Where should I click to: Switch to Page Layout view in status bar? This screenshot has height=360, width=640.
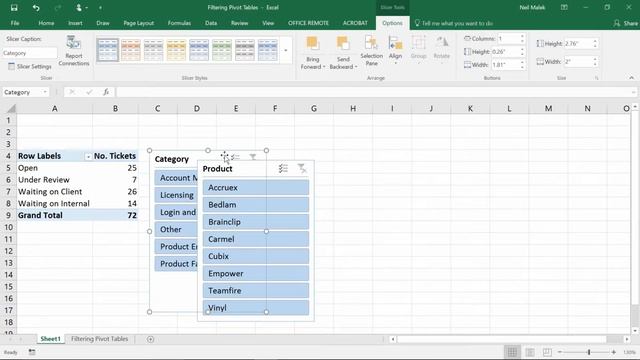[530, 352]
